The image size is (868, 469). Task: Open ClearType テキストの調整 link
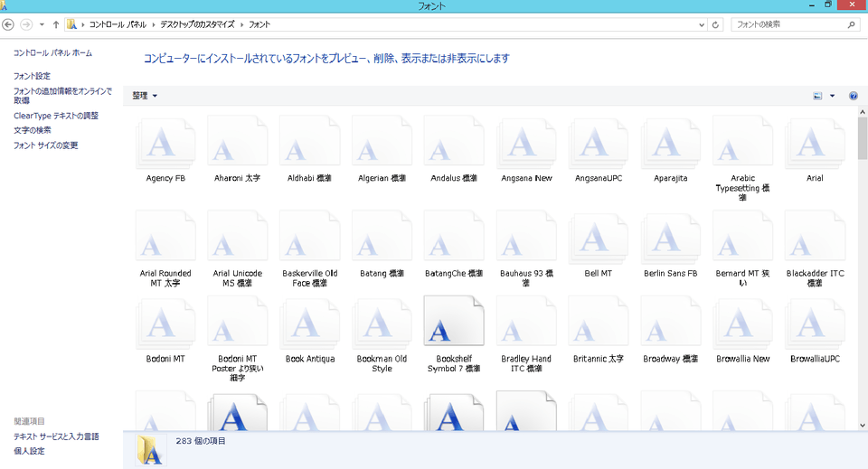(56, 116)
